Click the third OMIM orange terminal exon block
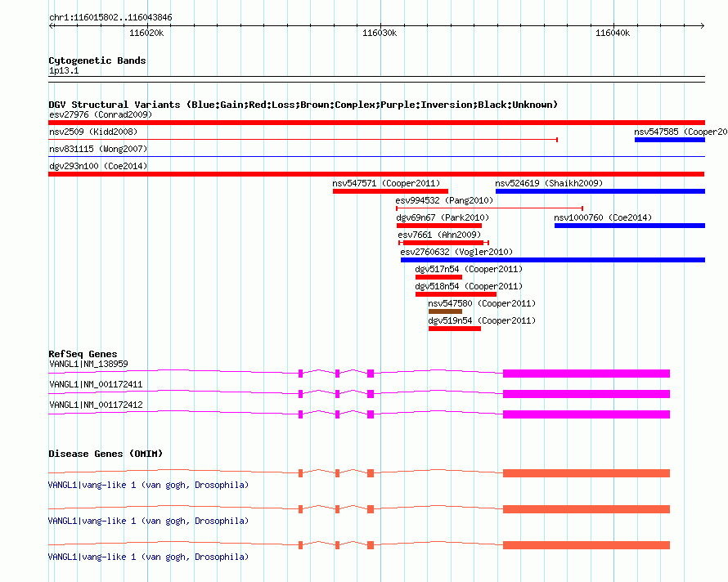The image size is (728, 582). (586, 545)
